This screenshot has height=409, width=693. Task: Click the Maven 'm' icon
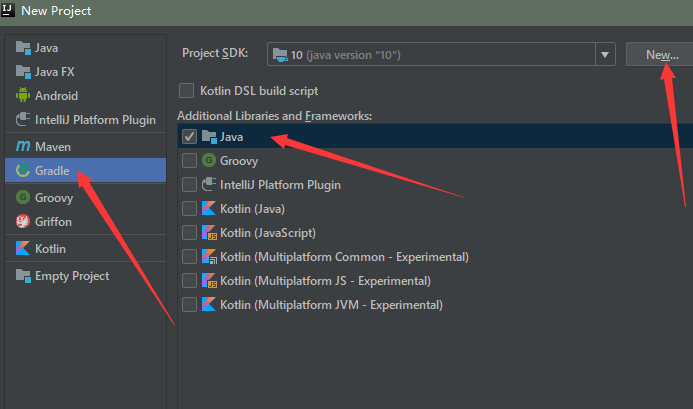[x=23, y=146]
